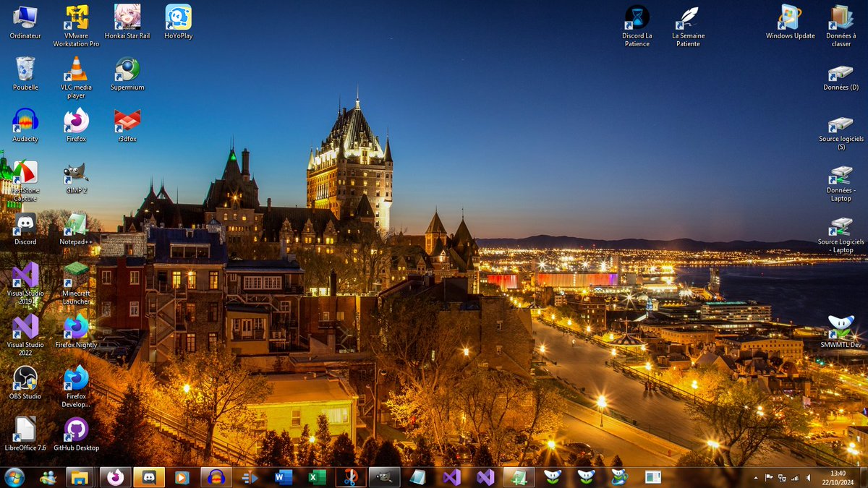Open File Explorer from the taskbar
This screenshot has width=868, height=488.
[80, 477]
